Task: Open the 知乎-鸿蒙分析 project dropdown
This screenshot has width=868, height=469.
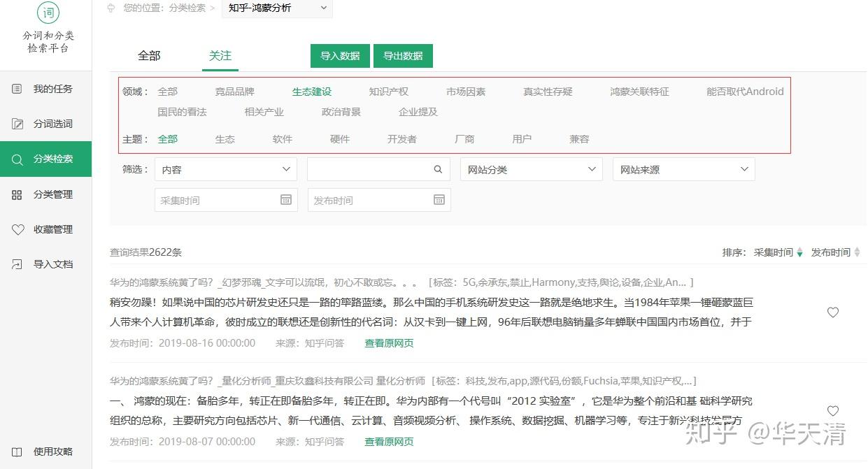Action: 277,8
